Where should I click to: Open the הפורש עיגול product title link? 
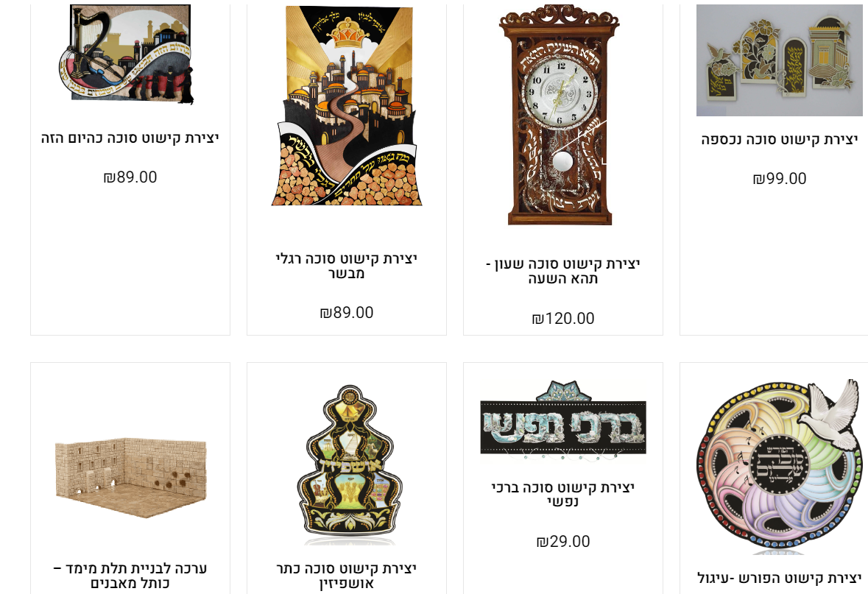click(780, 579)
